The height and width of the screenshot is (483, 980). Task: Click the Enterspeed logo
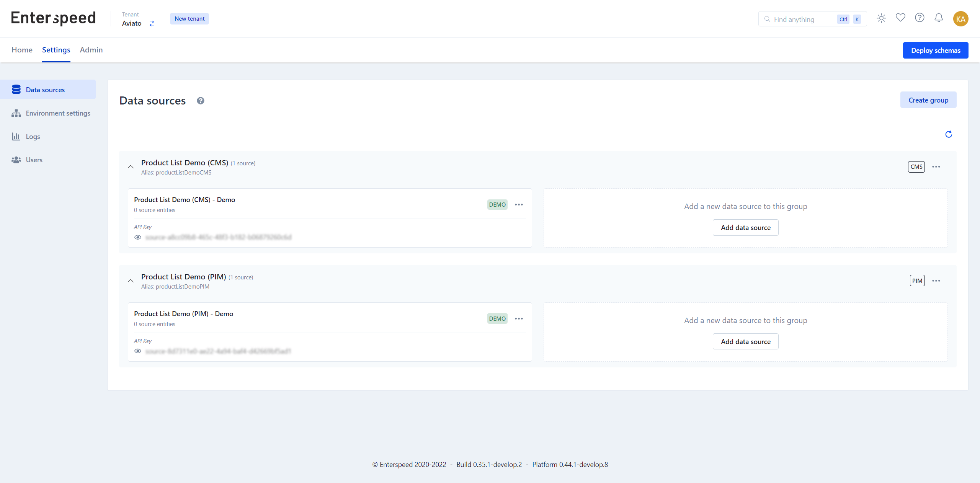point(53,18)
